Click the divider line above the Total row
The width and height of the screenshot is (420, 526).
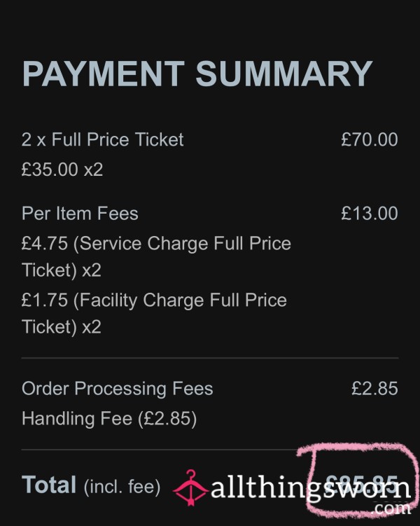pos(159,449)
